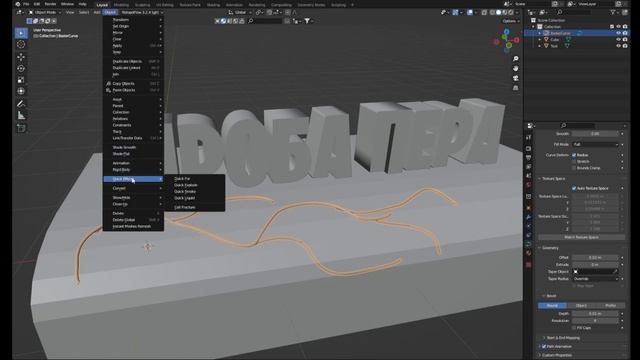Select the Move tool
640x360 pixels.
(21, 57)
